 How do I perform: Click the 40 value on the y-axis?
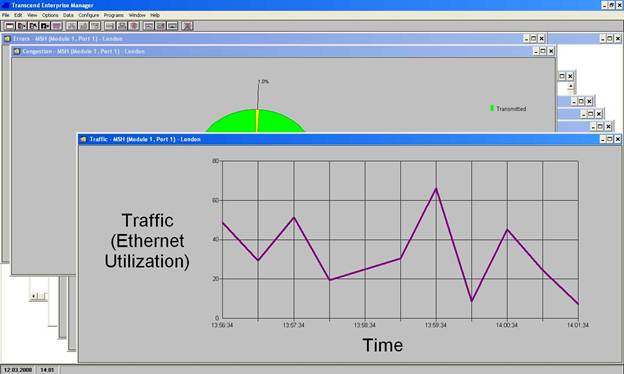[215, 240]
